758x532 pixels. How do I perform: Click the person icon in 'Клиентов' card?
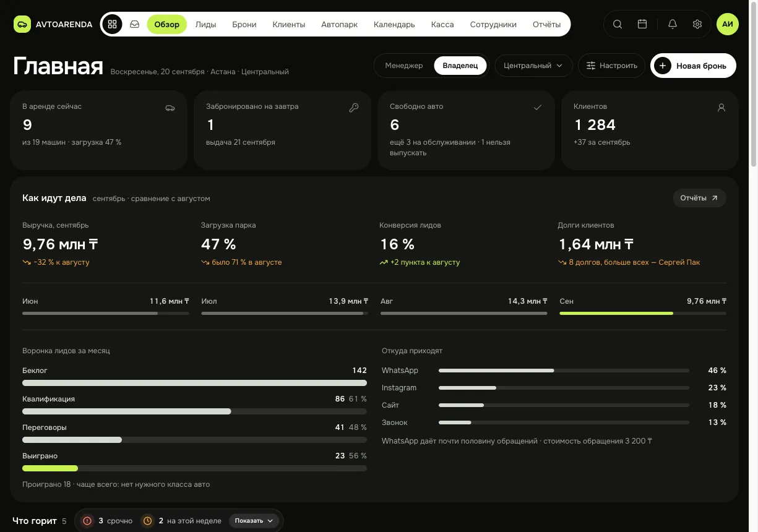(721, 108)
